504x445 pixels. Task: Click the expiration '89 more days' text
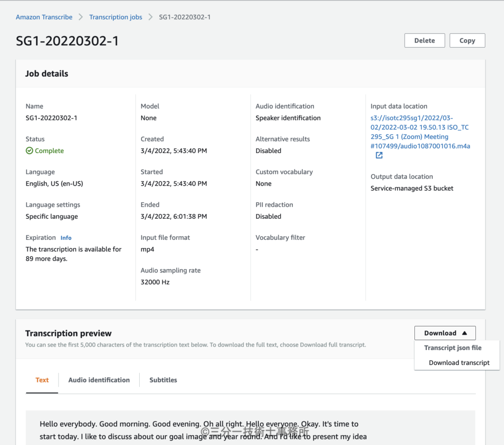click(x=46, y=259)
